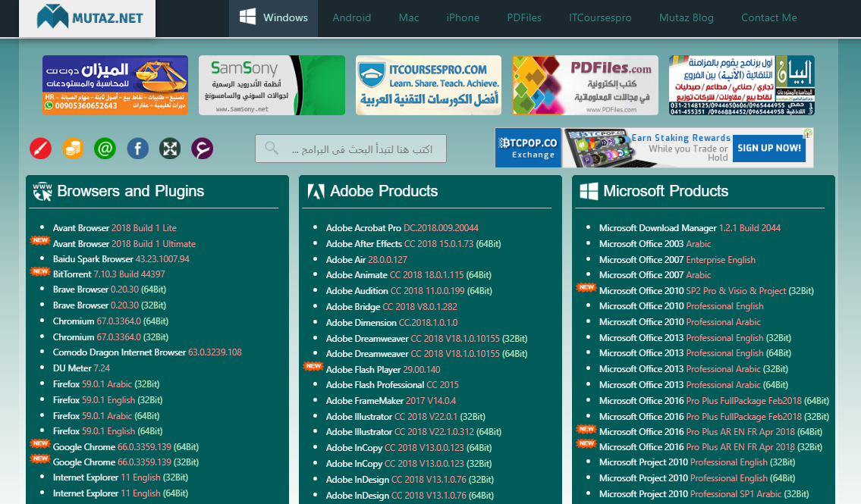
Task: Click Contact Me in navigation
Action: 768,17
